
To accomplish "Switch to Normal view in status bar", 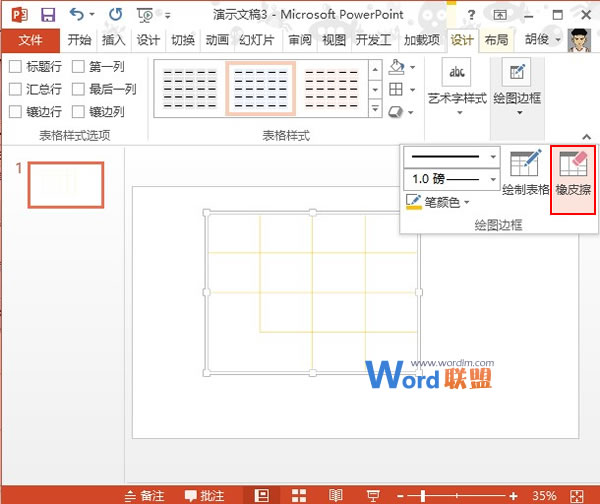I will click(262, 496).
